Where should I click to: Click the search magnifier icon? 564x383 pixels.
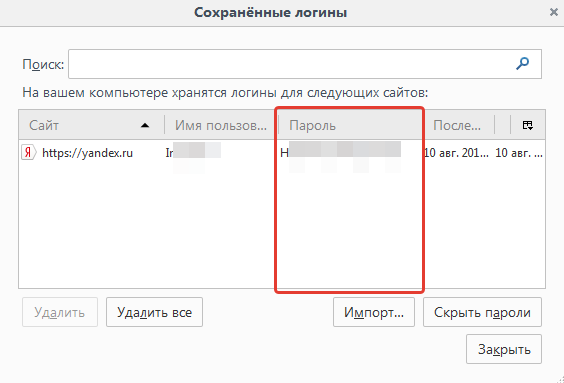click(x=522, y=64)
